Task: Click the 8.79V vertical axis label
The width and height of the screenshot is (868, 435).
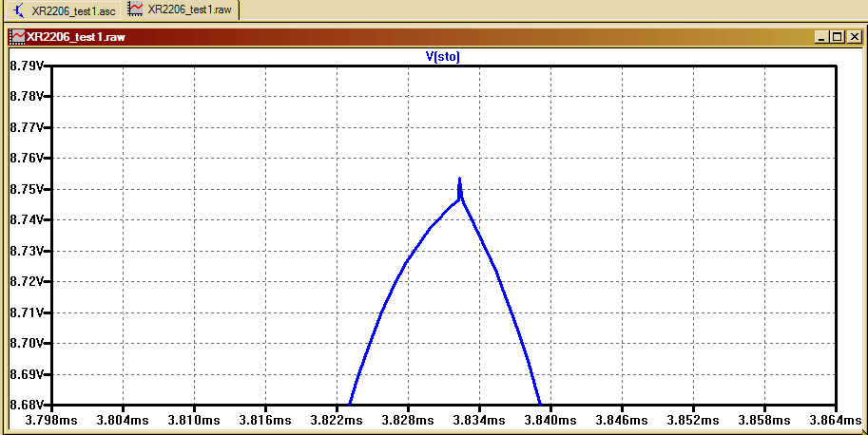Action: click(26, 66)
